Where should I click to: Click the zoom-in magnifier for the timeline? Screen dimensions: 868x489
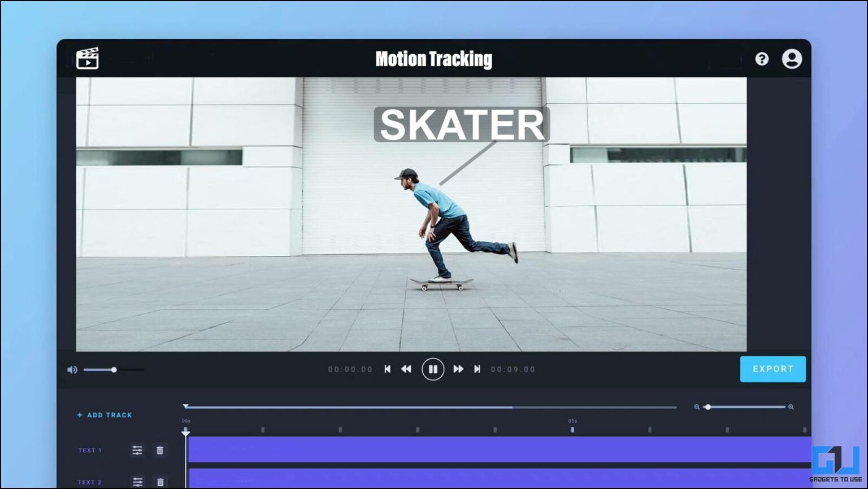coord(792,407)
